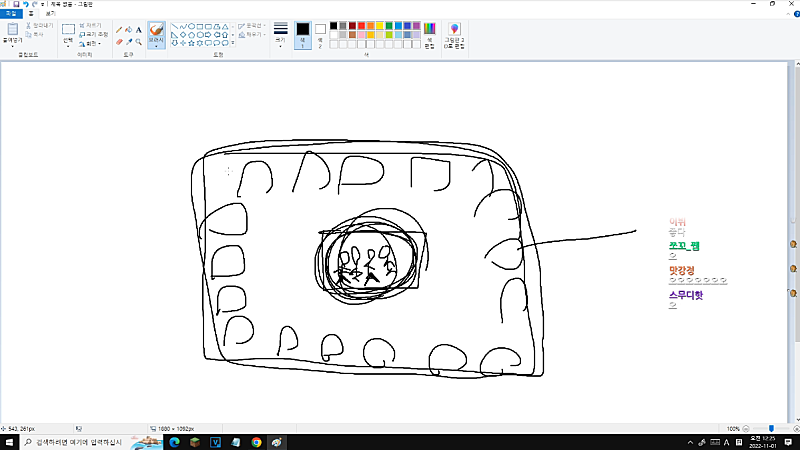
Task: Click the Undo arrow in quick access toolbar
Action: pyautogui.click(x=26, y=4)
